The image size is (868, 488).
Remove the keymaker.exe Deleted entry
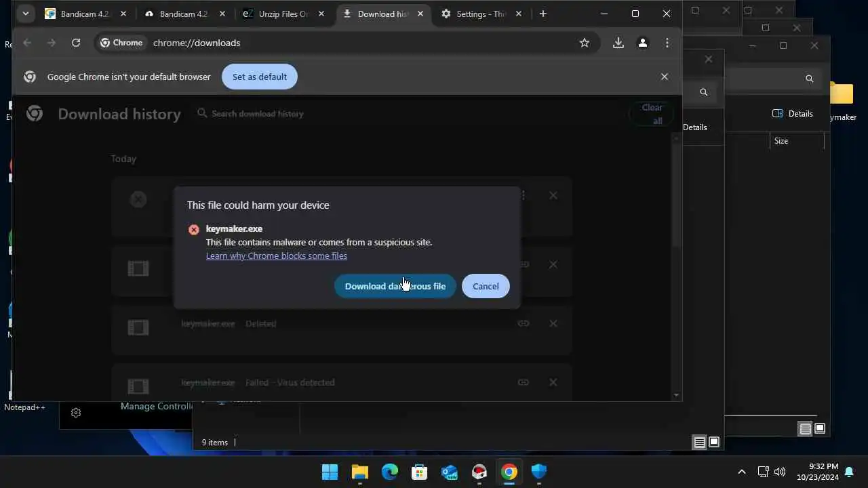pos(553,323)
